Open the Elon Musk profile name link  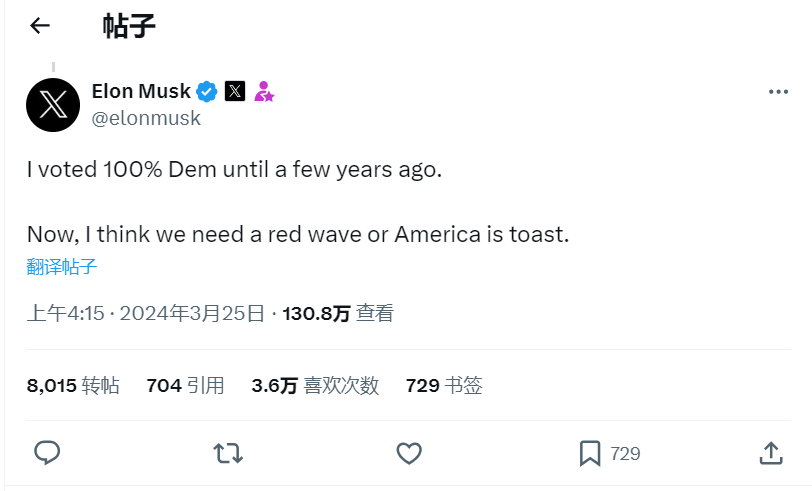pos(141,91)
